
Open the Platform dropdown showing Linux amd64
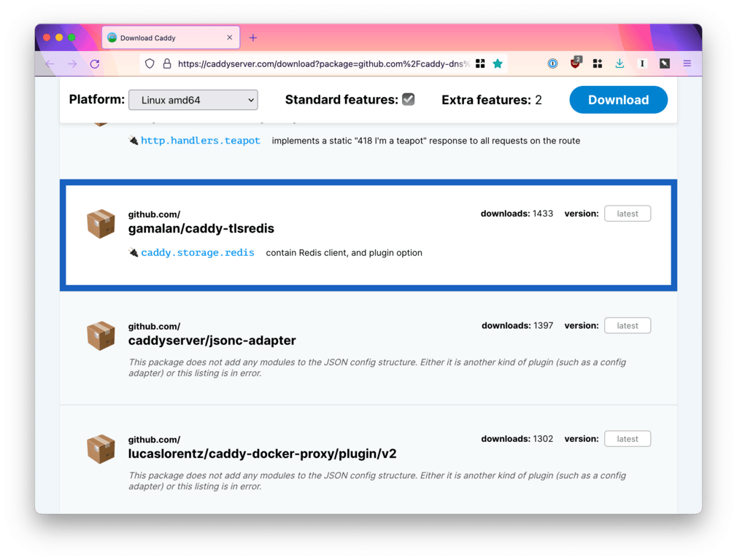193,100
